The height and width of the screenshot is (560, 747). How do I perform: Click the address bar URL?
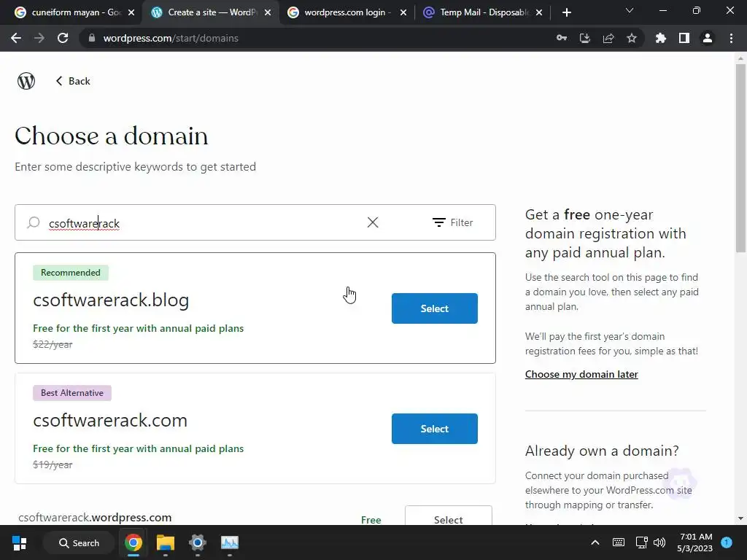coord(171,38)
